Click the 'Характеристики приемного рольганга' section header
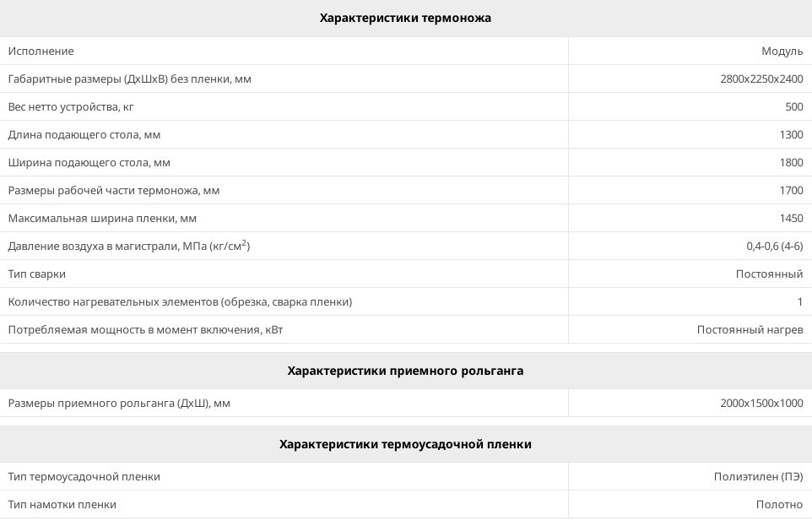 point(405,371)
